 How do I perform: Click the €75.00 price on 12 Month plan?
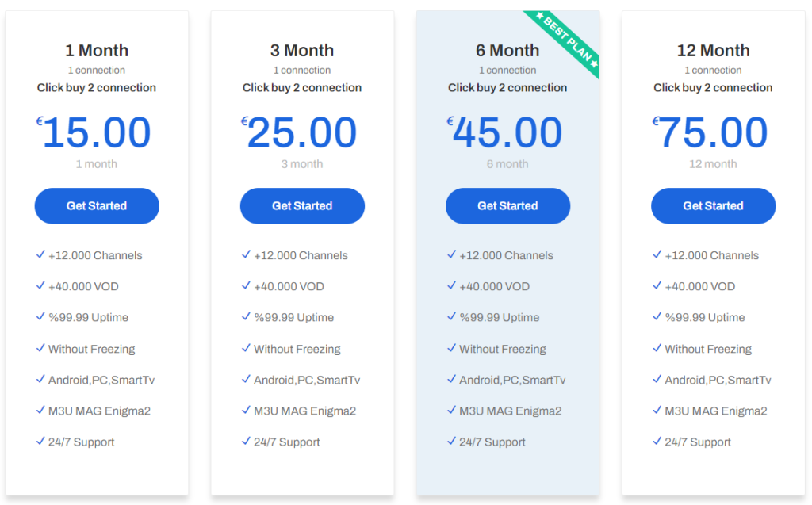[x=713, y=132]
